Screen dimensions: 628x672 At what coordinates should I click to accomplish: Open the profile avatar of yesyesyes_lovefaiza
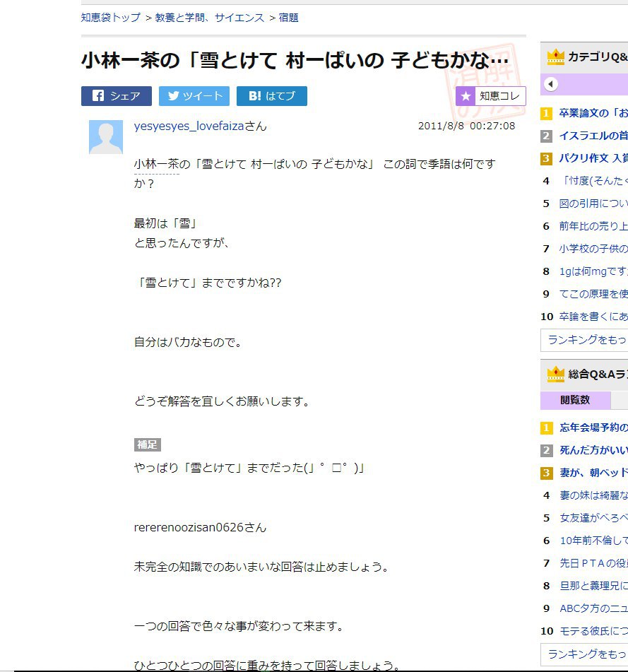click(106, 136)
